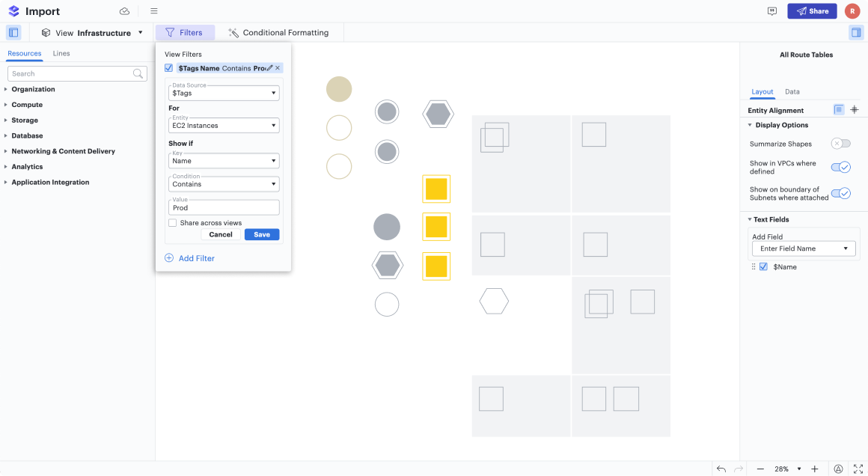Remove the $Tags Name filter with X
Viewport: 868px width, 476px height.
[x=278, y=68]
